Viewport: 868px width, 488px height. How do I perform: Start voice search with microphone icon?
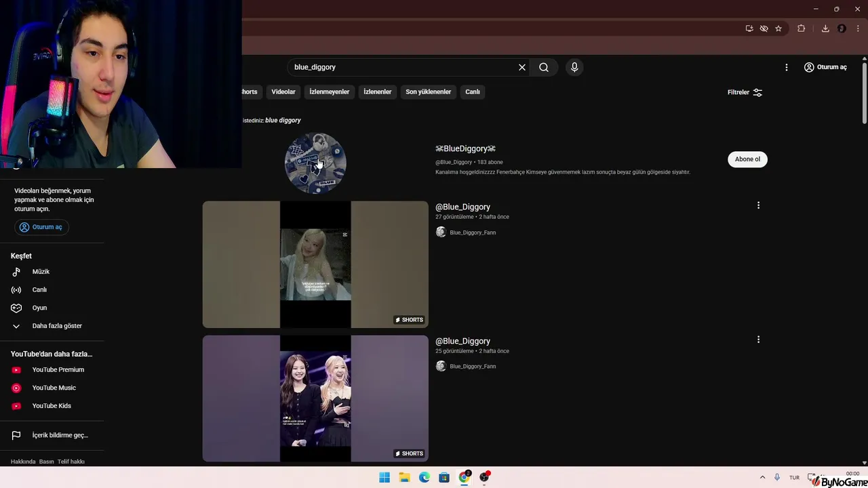click(x=574, y=67)
